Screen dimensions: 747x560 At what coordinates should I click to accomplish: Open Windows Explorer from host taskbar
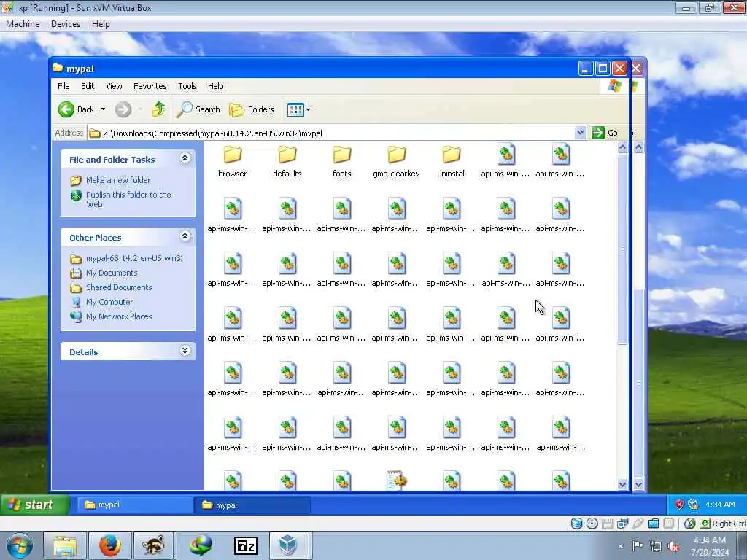65,545
